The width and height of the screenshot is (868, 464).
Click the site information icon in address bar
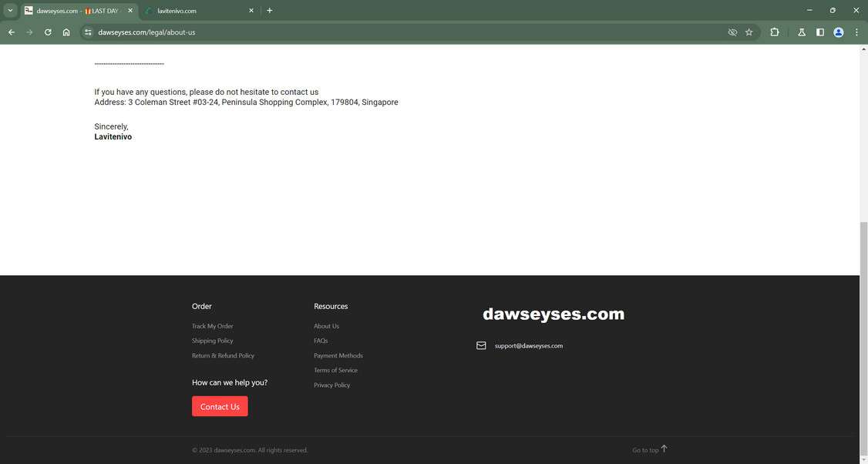click(87, 32)
